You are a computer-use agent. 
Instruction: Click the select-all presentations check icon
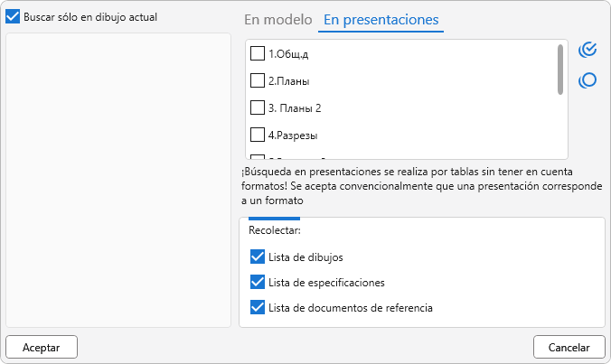point(587,49)
